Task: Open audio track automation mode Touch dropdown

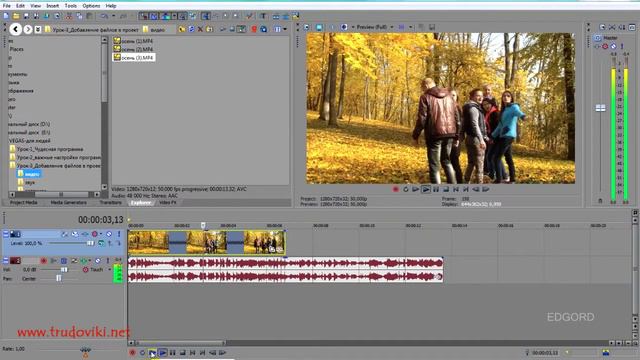Action: pos(109,270)
